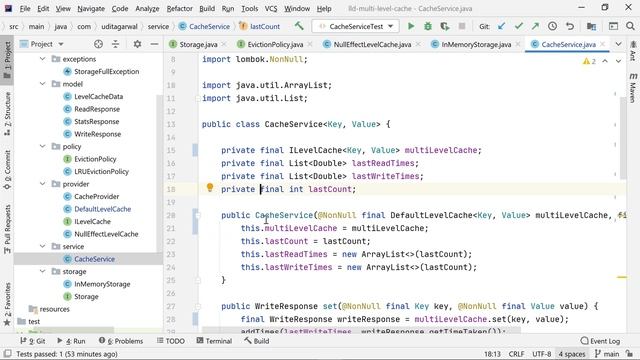
Task: Click the UTF-8 encoding status widget
Action: click(x=542, y=354)
